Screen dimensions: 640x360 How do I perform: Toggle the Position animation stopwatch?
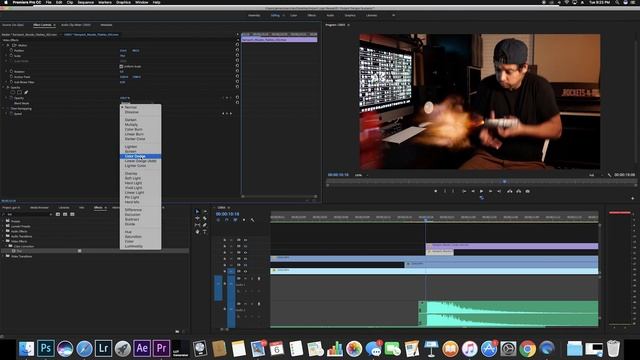[11, 50]
